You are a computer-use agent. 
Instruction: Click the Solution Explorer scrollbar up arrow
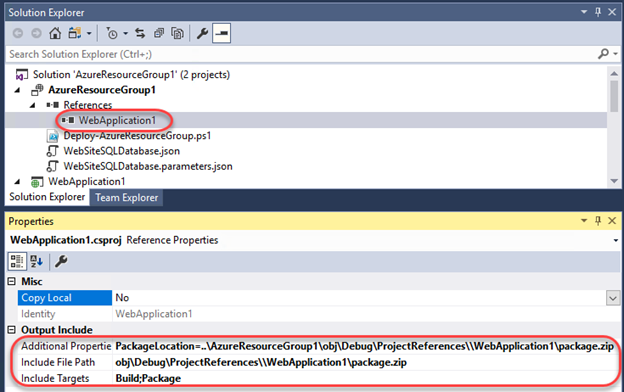[614, 73]
